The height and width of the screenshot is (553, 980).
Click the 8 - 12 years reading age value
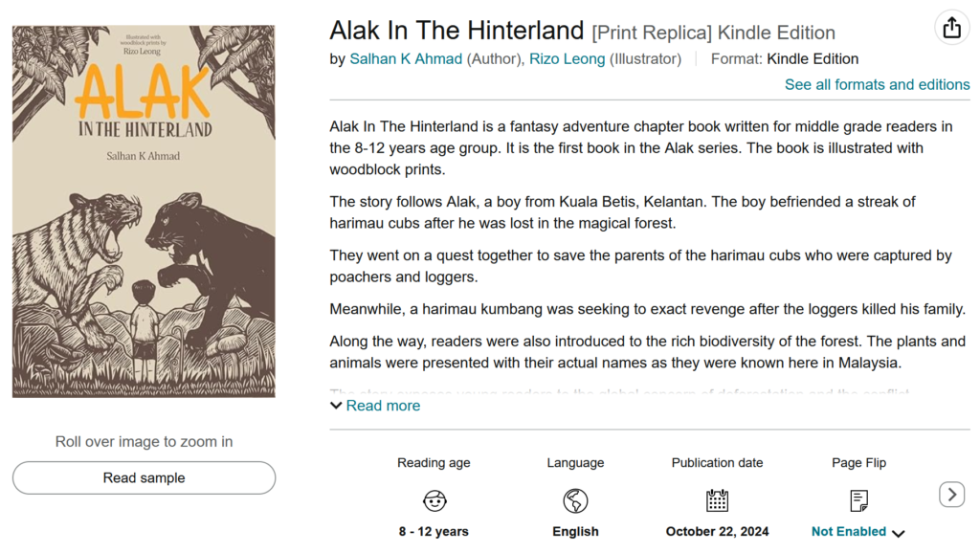click(434, 532)
